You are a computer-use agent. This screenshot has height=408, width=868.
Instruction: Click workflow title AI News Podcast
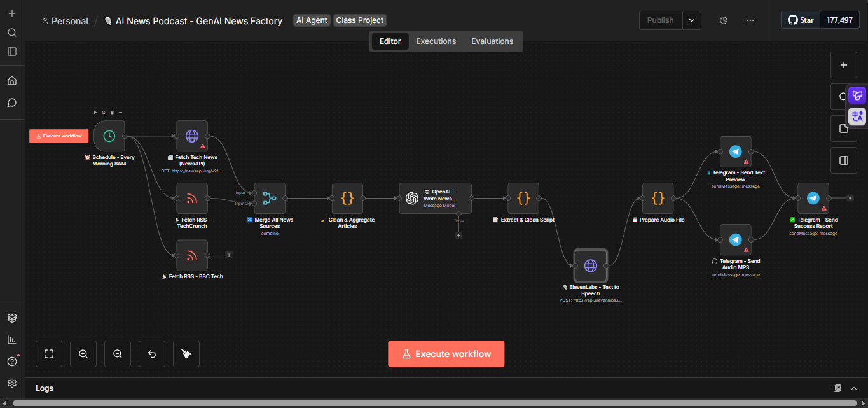point(193,21)
